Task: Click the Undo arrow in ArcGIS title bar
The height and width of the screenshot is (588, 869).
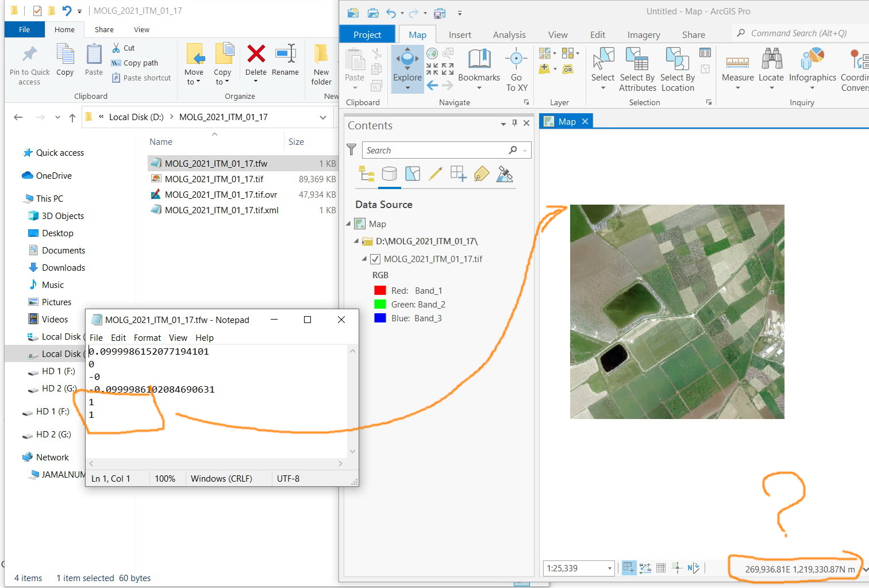Action: point(391,13)
